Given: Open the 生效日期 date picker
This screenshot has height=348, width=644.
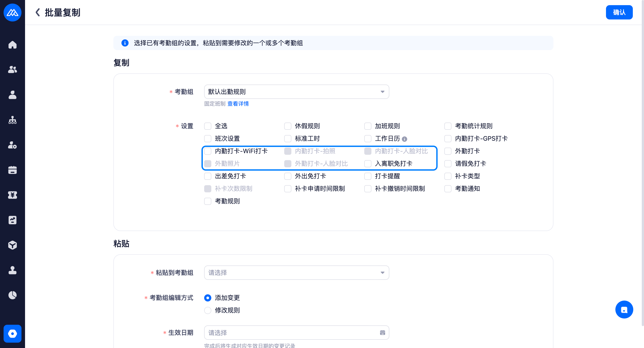Looking at the screenshot, I should 297,333.
